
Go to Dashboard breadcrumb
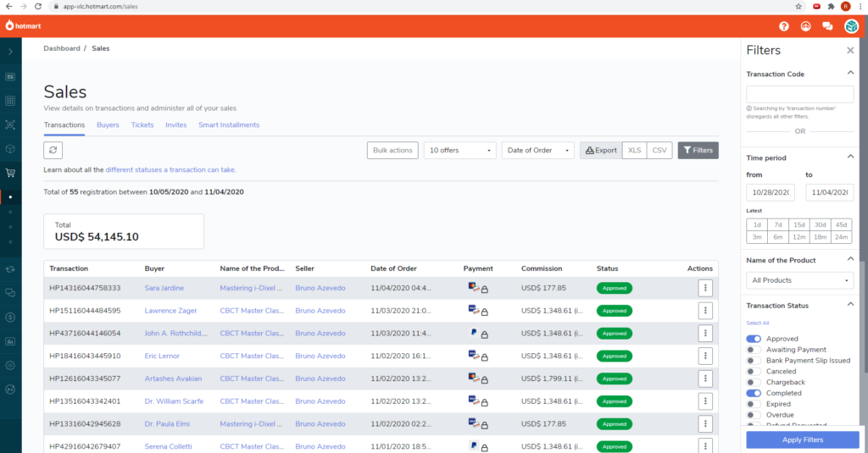click(x=62, y=48)
